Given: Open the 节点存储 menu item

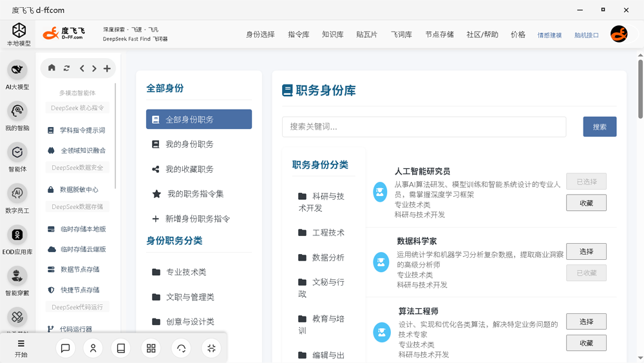Looking at the screenshot, I should click(x=439, y=35).
